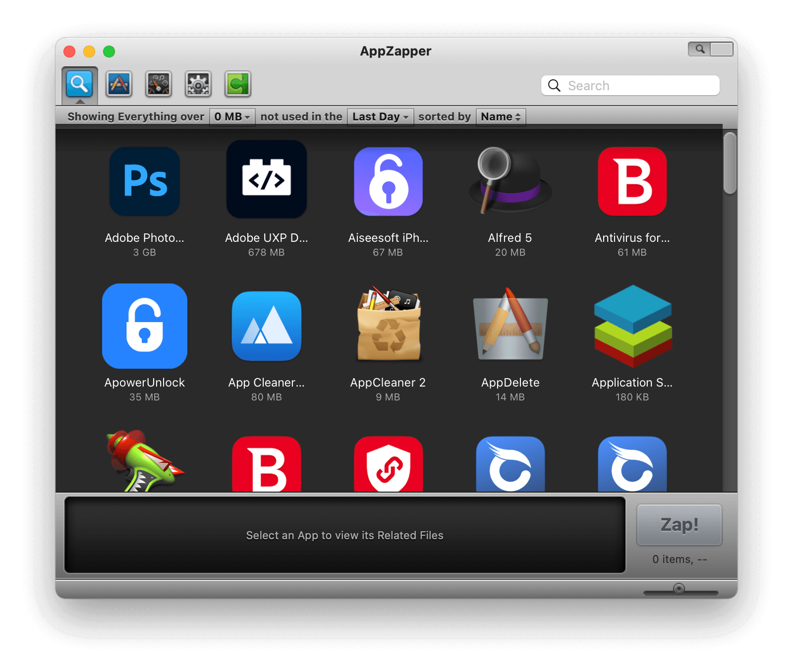The height and width of the screenshot is (672, 793).
Task: Click the 'ApowerUnlock' label
Action: (145, 383)
